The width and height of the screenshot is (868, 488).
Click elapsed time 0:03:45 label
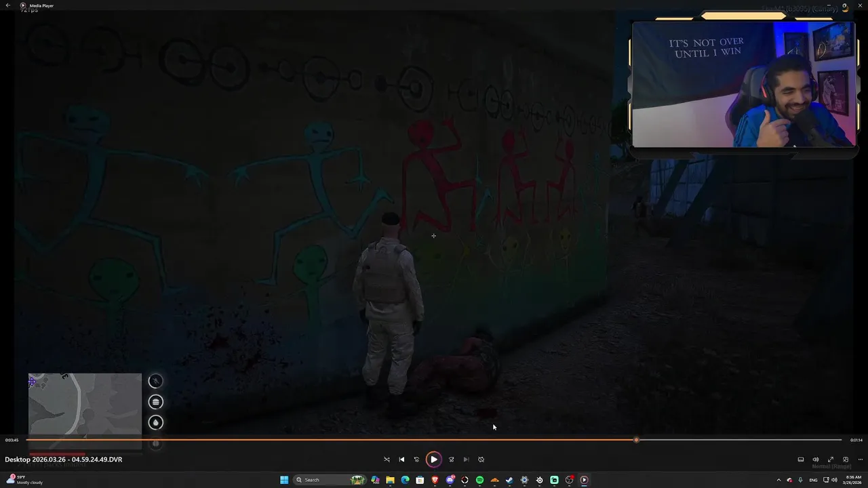click(12, 440)
